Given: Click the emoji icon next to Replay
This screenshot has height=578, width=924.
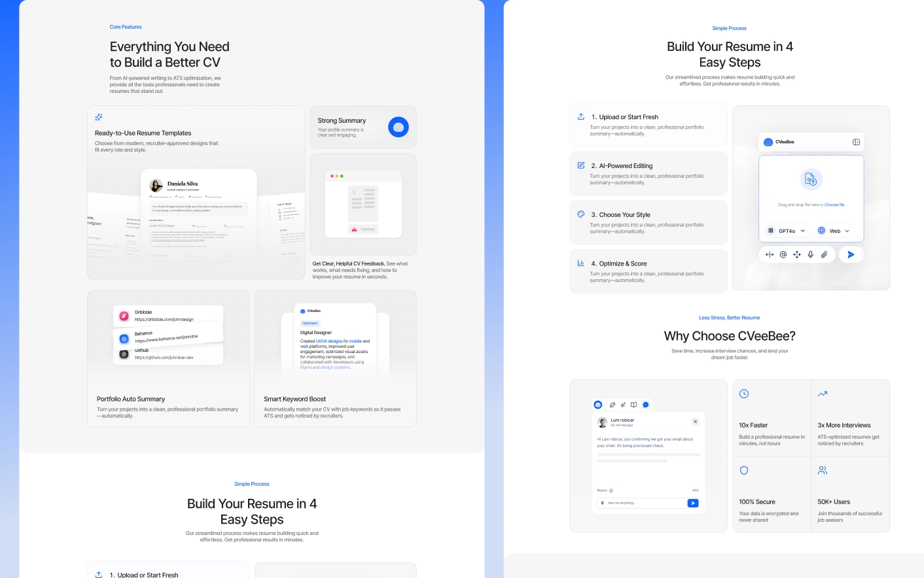Looking at the screenshot, I should pyautogui.click(x=611, y=490).
